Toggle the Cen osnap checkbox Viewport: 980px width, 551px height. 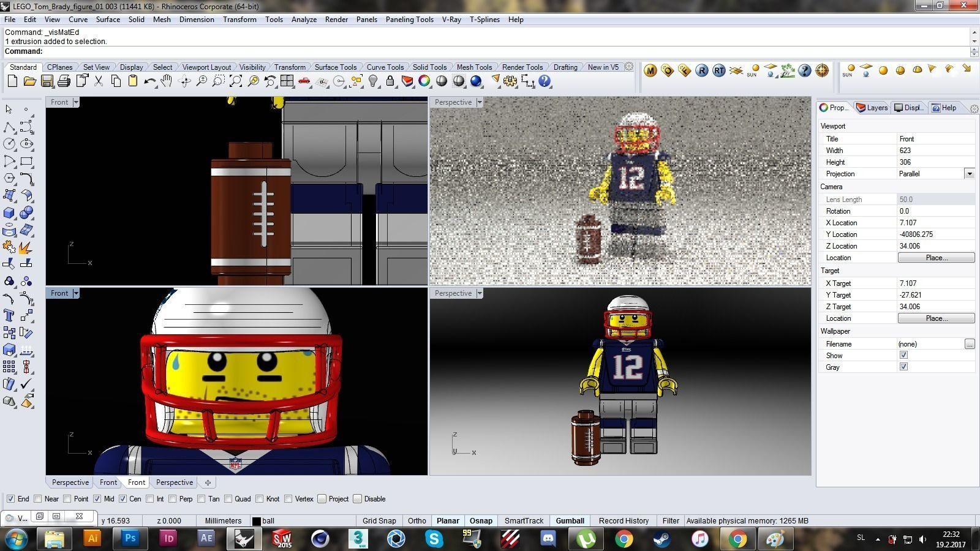pos(123,499)
